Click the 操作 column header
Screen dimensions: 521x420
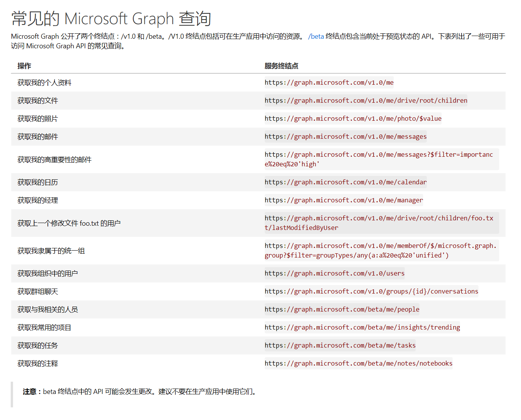click(x=24, y=66)
